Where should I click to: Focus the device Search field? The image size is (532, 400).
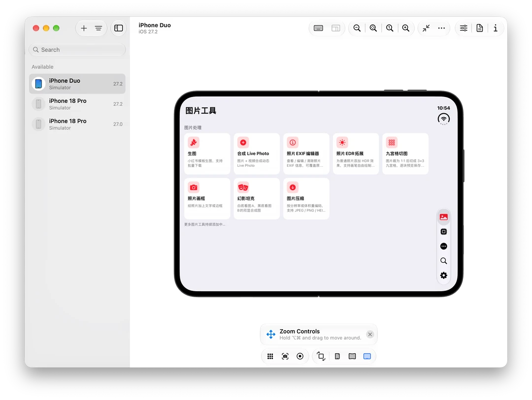click(77, 50)
